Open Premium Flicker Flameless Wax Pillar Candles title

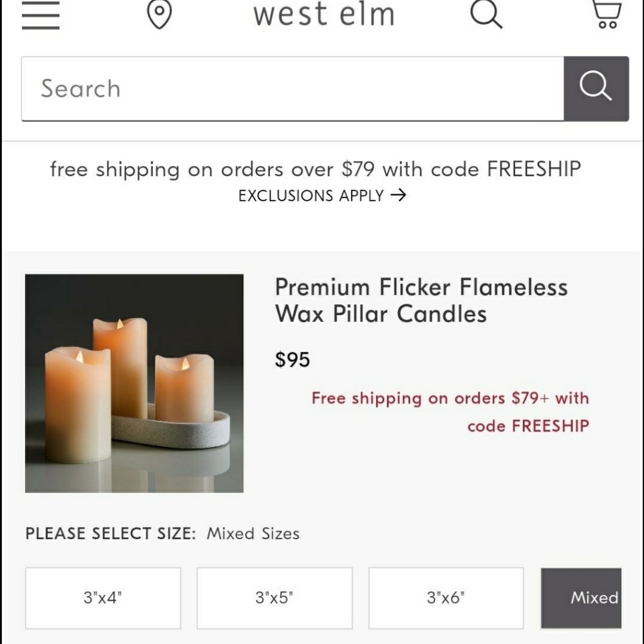421,300
